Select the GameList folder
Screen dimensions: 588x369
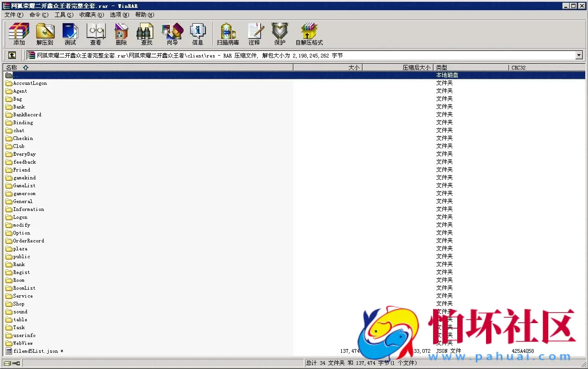click(x=24, y=186)
